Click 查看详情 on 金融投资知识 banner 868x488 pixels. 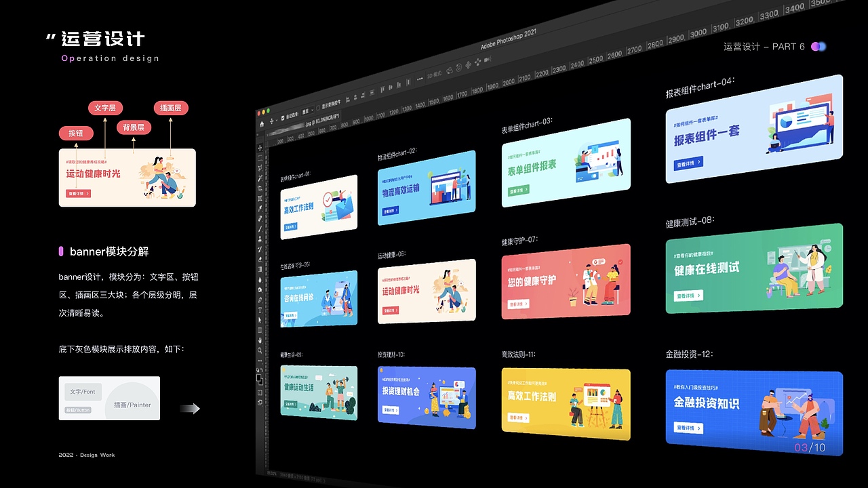tap(688, 428)
